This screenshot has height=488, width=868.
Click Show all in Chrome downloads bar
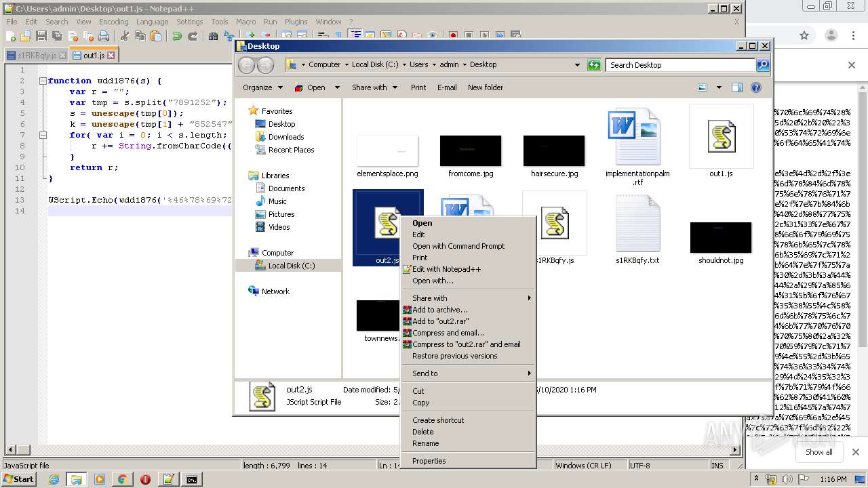tap(819, 452)
